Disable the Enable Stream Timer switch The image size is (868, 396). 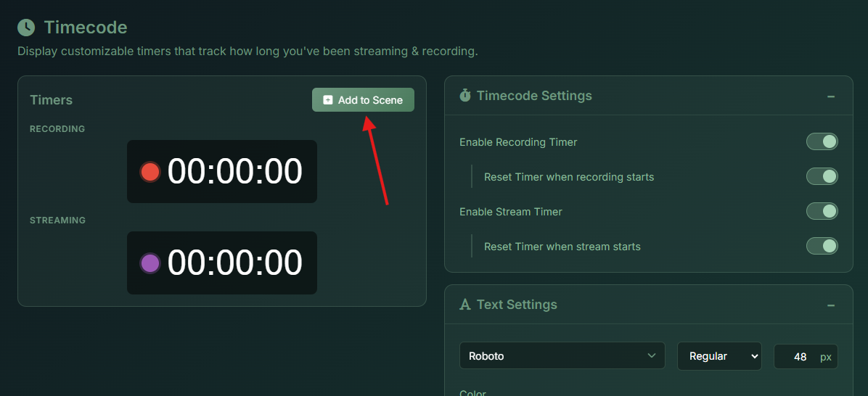pyautogui.click(x=822, y=211)
